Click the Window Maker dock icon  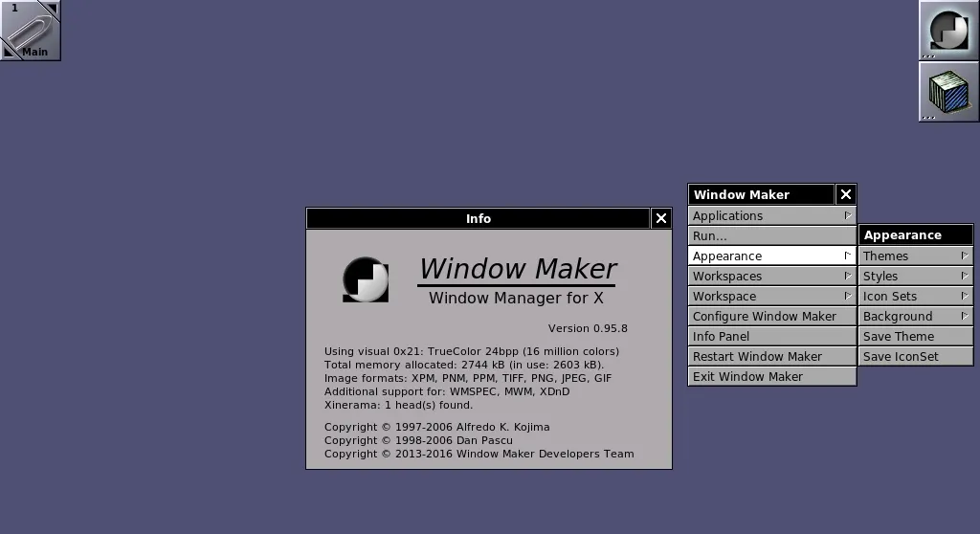(948, 31)
